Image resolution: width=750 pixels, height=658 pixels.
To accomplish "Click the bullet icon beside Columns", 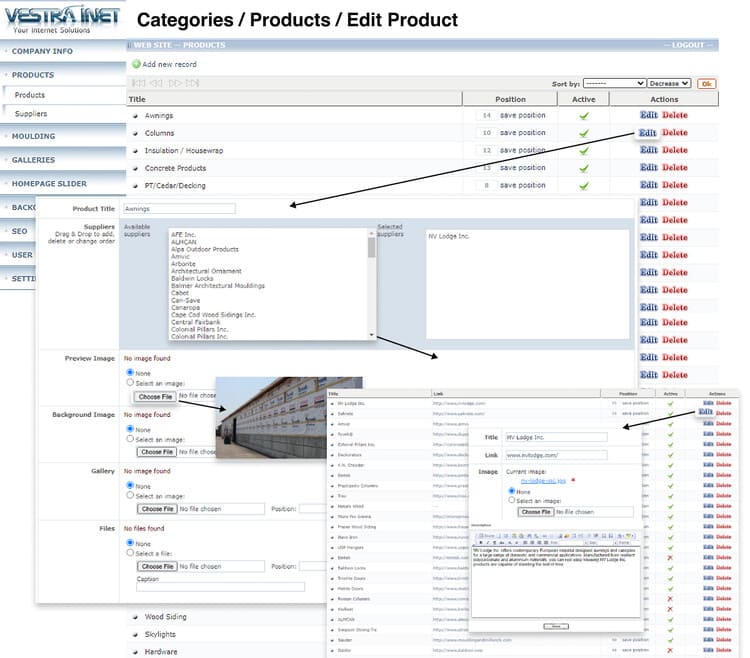I will (x=135, y=134).
